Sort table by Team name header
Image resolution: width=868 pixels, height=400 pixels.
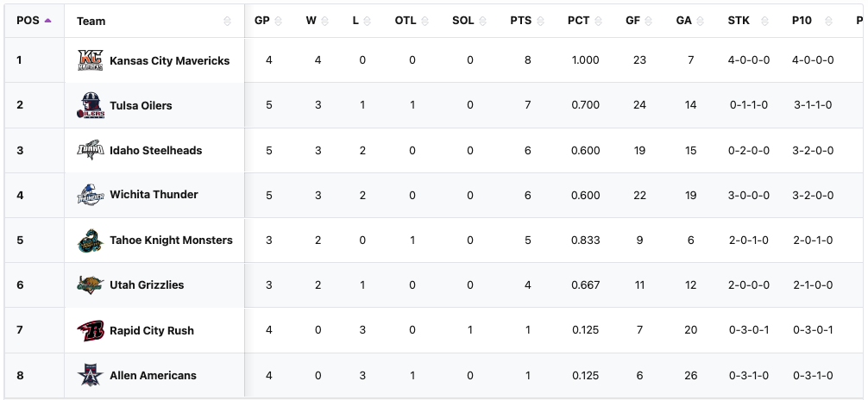click(91, 21)
